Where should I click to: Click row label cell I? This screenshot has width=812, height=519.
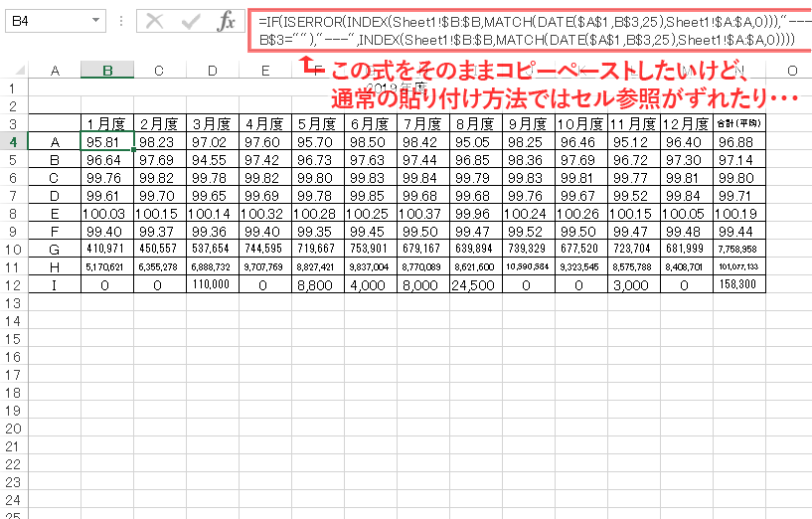[x=55, y=285]
